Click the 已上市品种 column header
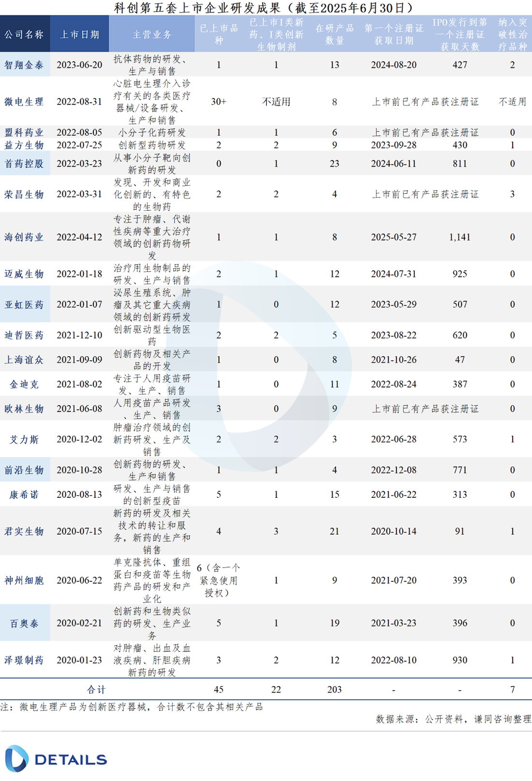The height and width of the screenshot is (781, 532). (219, 34)
